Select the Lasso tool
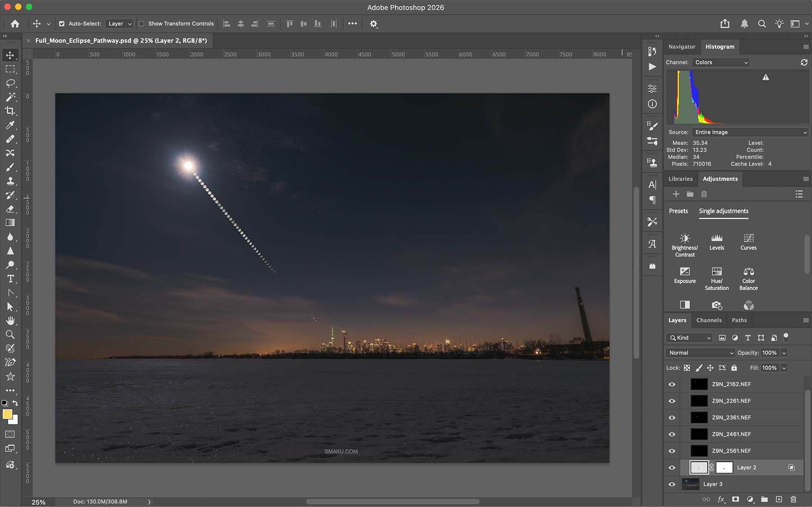 click(x=10, y=83)
